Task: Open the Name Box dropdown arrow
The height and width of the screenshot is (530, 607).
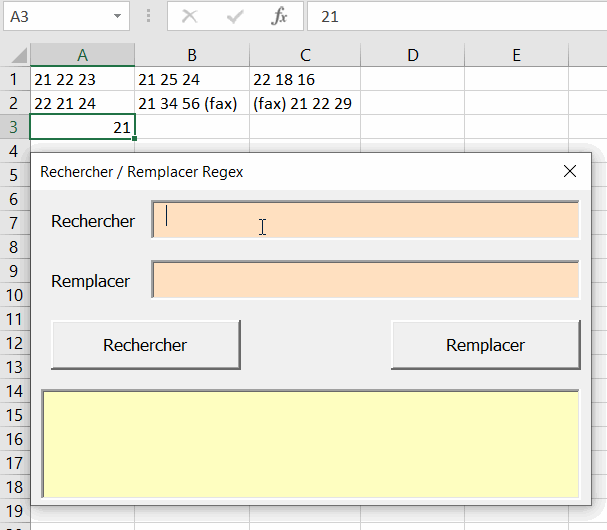Action: coord(119,17)
